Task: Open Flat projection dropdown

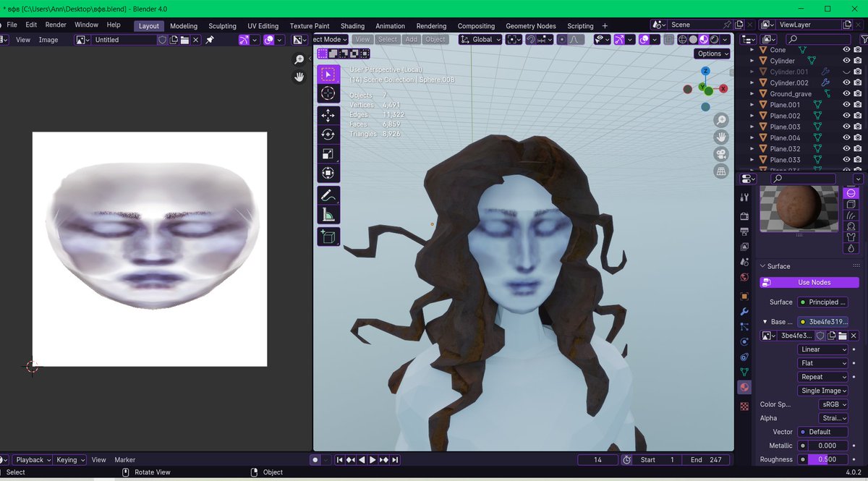Action: 823,363
